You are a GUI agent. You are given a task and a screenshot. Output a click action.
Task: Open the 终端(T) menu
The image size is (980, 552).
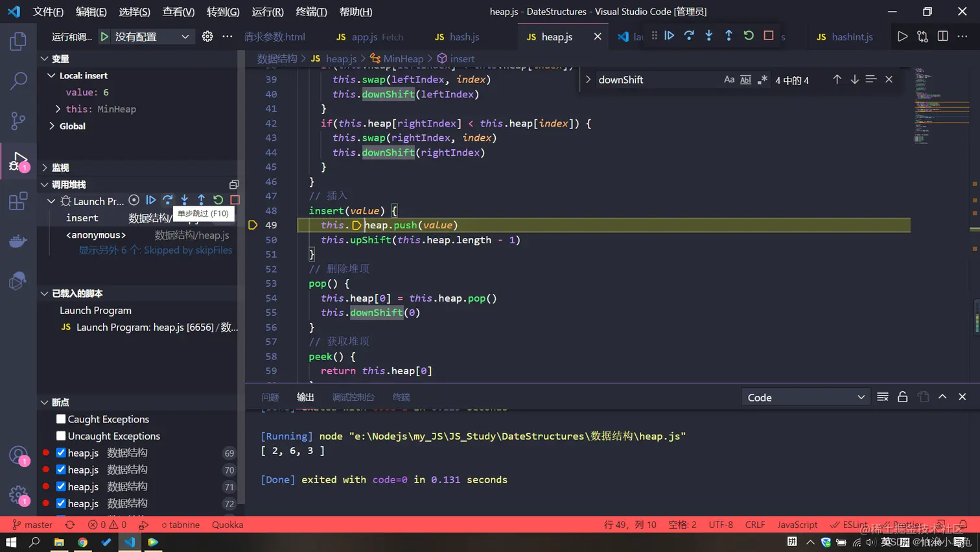pos(311,12)
